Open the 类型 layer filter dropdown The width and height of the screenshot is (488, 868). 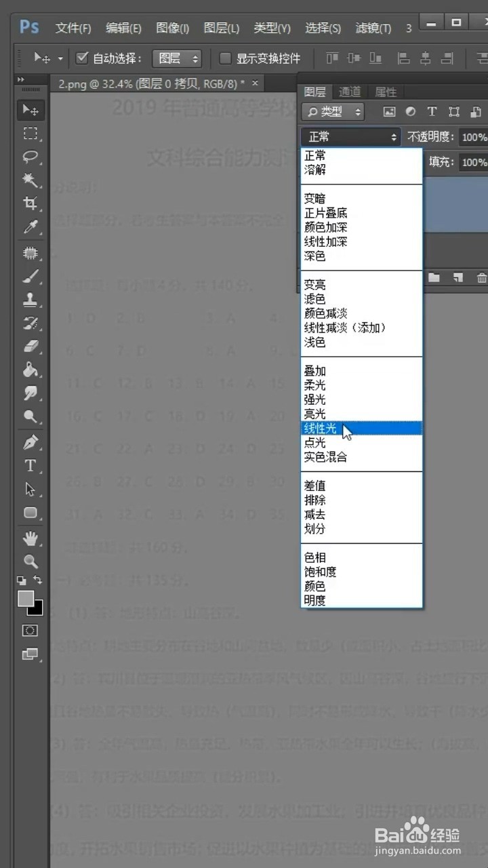pyautogui.click(x=332, y=112)
